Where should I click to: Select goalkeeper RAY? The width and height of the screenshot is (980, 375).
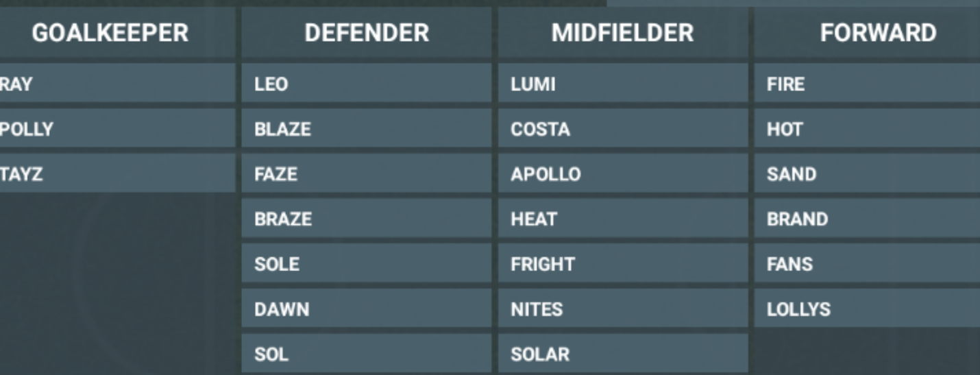(117, 84)
